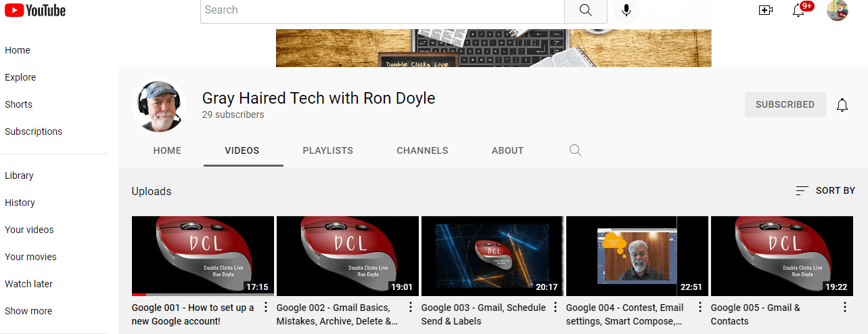The image size is (868, 334).
Task: Play the Google 005 video thumbnail
Action: (x=782, y=256)
